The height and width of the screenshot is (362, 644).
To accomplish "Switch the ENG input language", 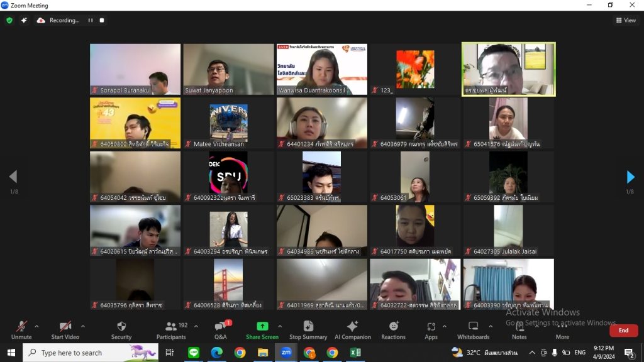I will tap(580, 353).
